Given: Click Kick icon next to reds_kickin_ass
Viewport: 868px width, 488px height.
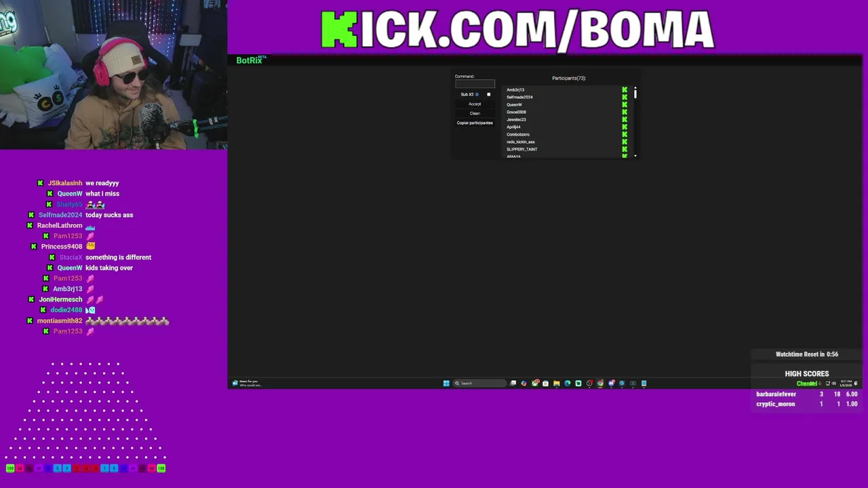Looking at the screenshot, I should [x=625, y=142].
